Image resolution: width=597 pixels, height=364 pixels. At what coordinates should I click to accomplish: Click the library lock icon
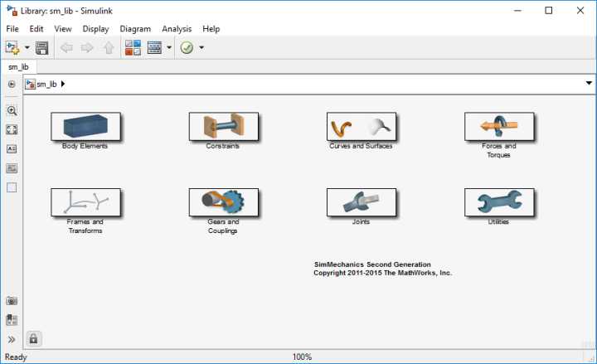pos(33,339)
